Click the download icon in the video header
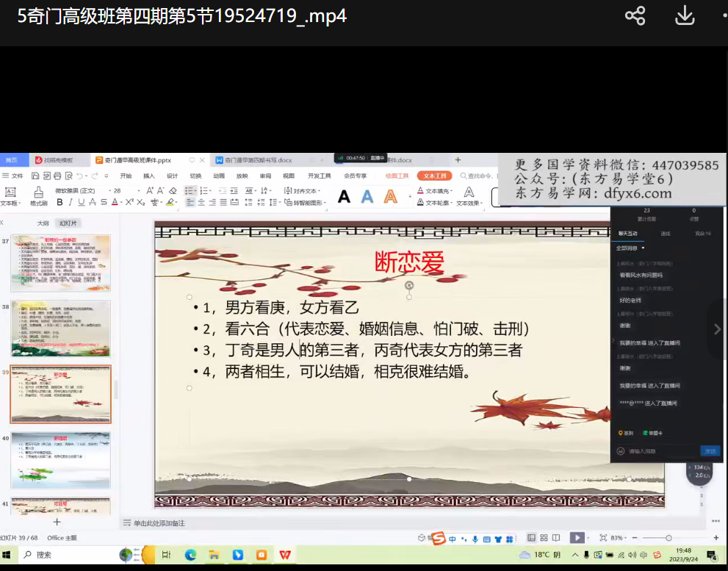Screen dimensions: 728x571 pyautogui.click(x=685, y=16)
